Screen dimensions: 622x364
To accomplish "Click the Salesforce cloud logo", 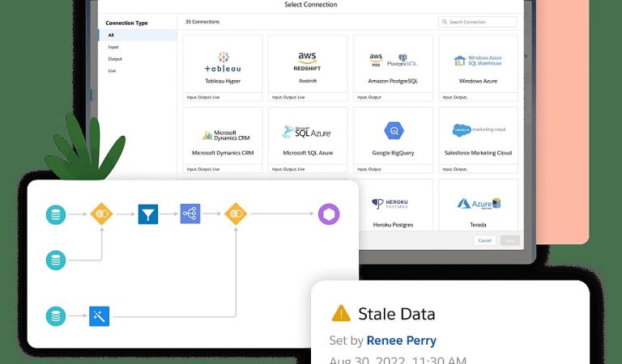I will tap(462, 130).
